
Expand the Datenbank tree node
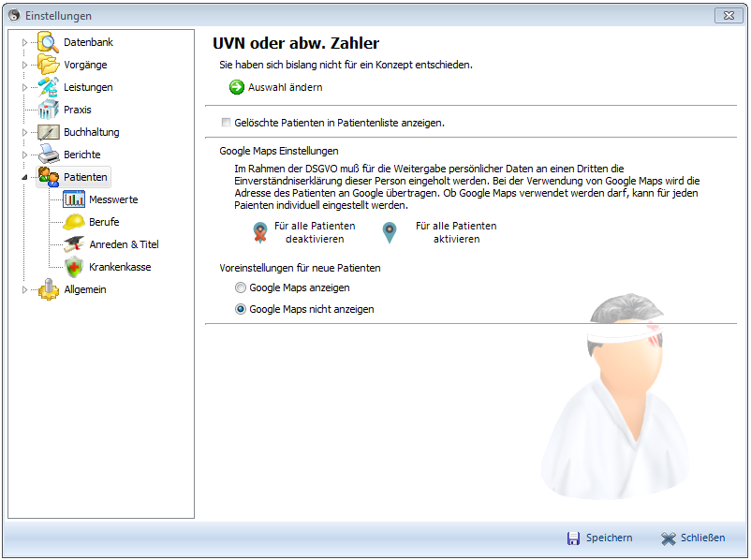pos(24,42)
